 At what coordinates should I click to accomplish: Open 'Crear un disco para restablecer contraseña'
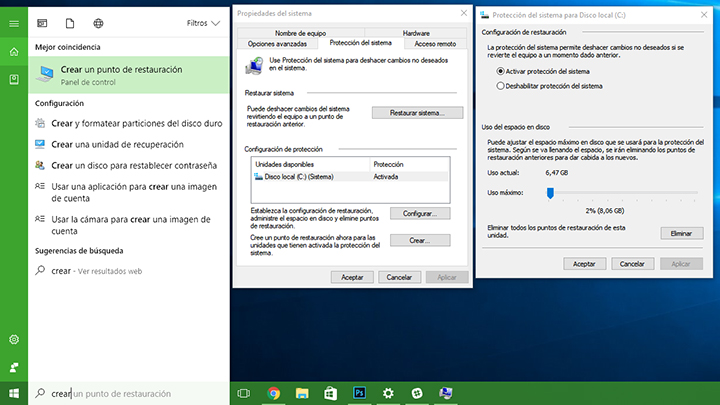(x=129, y=165)
